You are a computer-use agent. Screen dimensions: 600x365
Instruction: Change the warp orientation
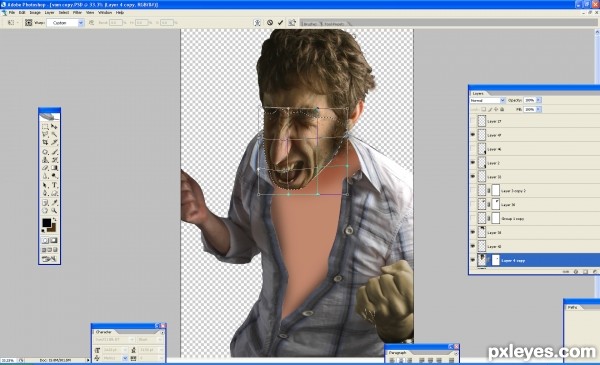pyautogui.click(x=91, y=23)
